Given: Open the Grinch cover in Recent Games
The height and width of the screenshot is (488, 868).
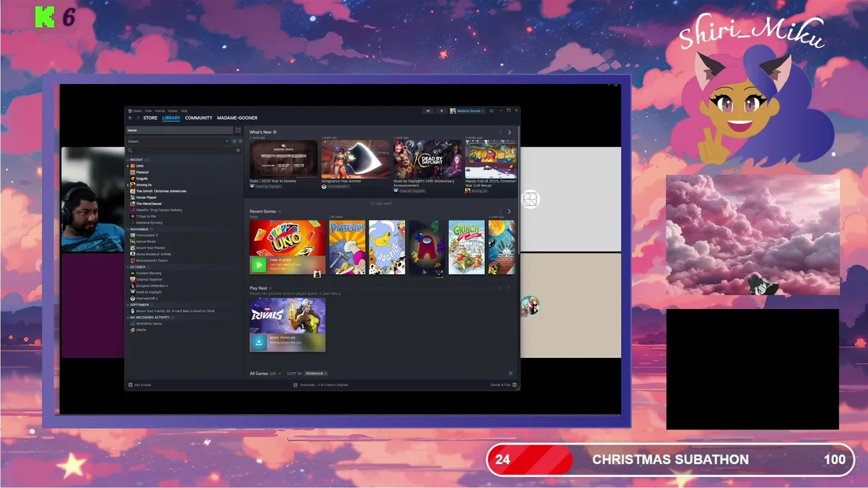Looking at the screenshot, I should point(467,247).
